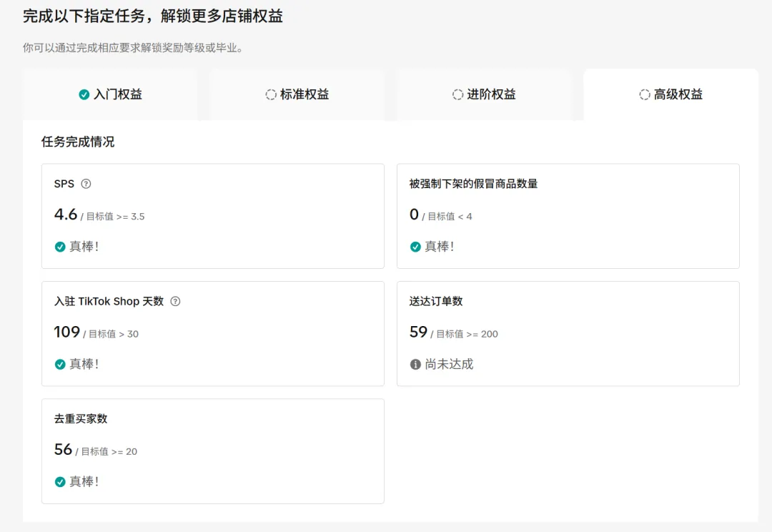This screenshot has width=772, height=532.
Task: Click the 尚未达成 status text
Action: (x=449, y=365)
